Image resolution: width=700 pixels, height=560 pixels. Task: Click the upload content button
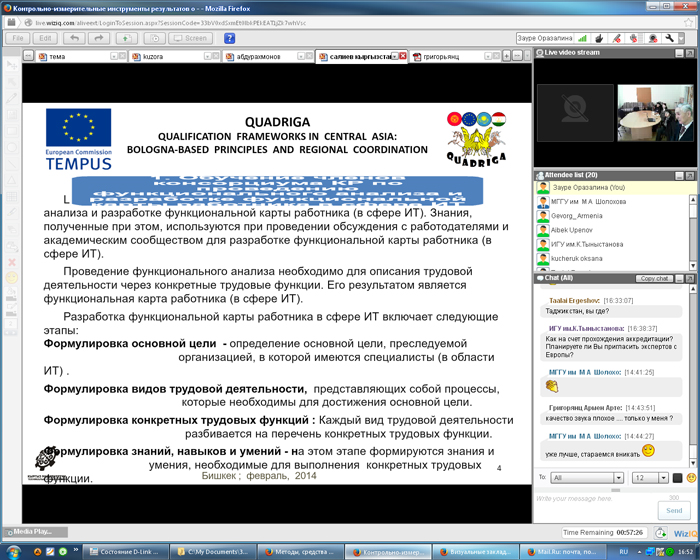click(x=127, y=38)
